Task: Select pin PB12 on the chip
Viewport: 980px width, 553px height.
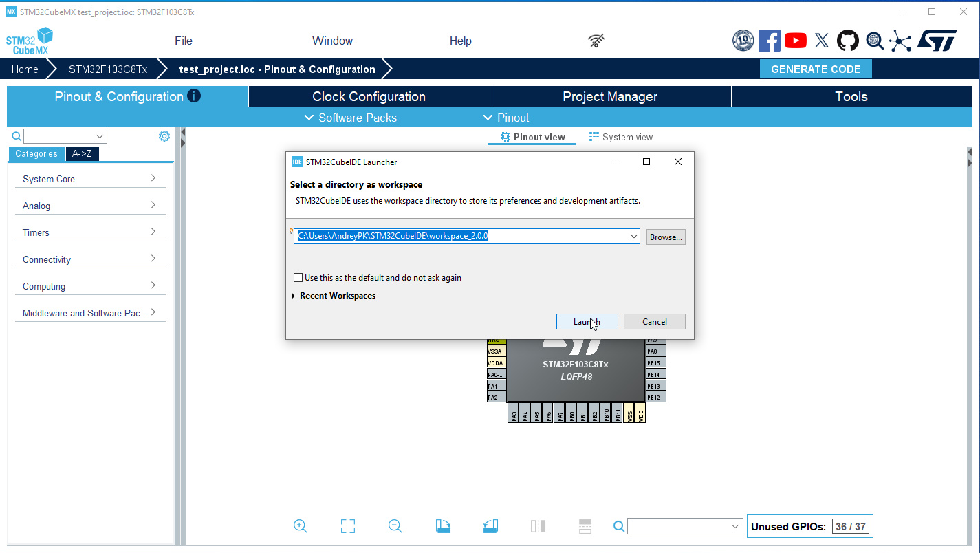Action: [x=655, y=398]
